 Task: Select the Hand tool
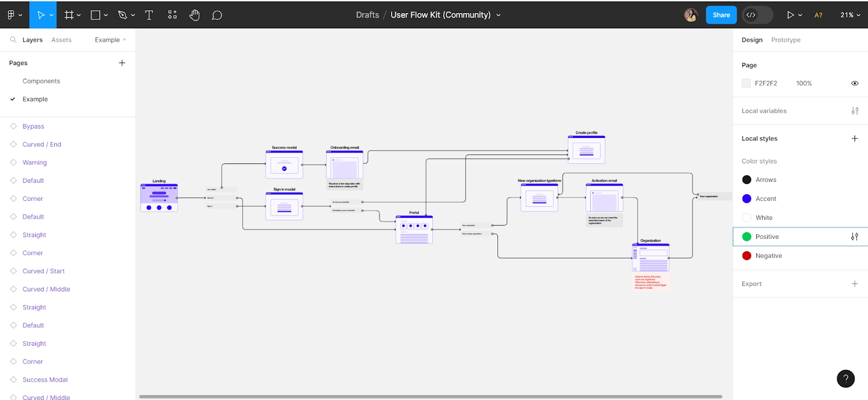pyautogui.click(x=194, y=15)
